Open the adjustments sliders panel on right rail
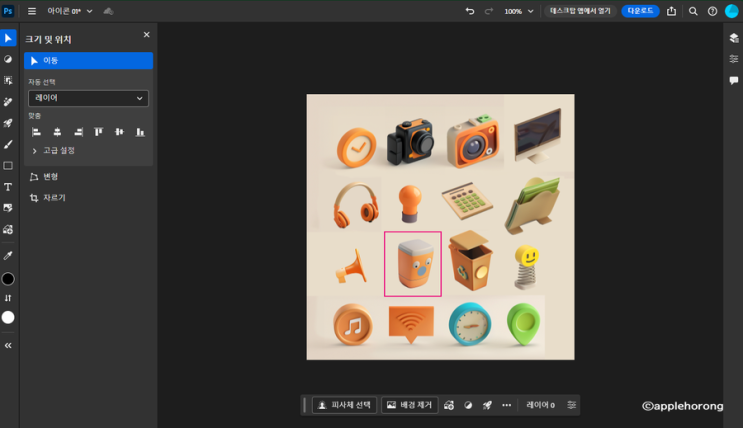Image resolution: width=743 pixels, height=428 pixels. point(734,59)
